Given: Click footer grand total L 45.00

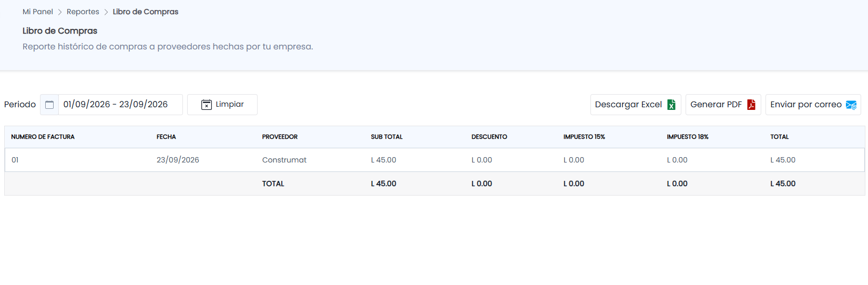Looking at the screenshot, I should point(783,184).
